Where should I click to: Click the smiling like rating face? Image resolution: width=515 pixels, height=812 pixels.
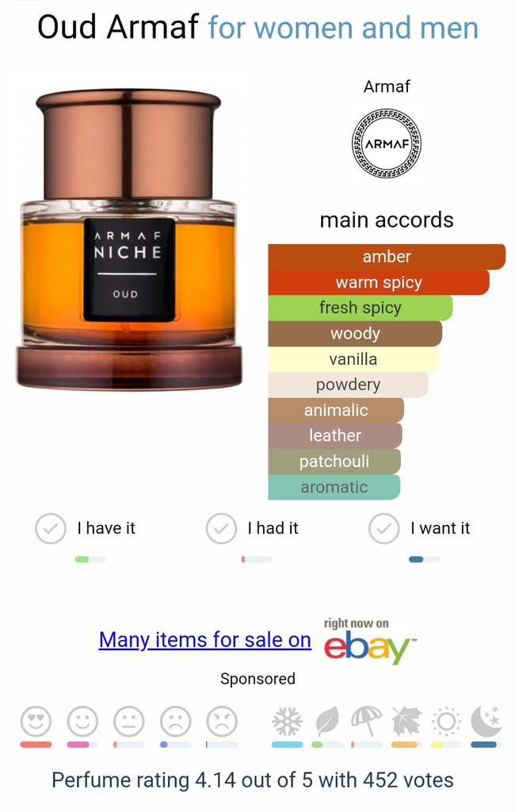82,721
